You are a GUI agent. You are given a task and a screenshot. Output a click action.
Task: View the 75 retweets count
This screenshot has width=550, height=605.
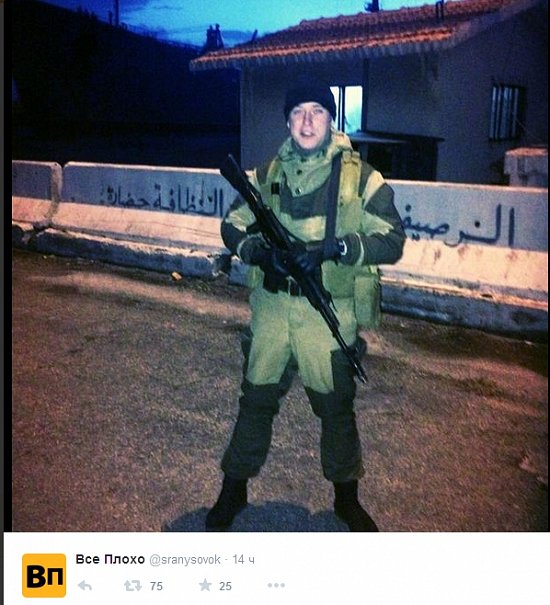[156, 586]
